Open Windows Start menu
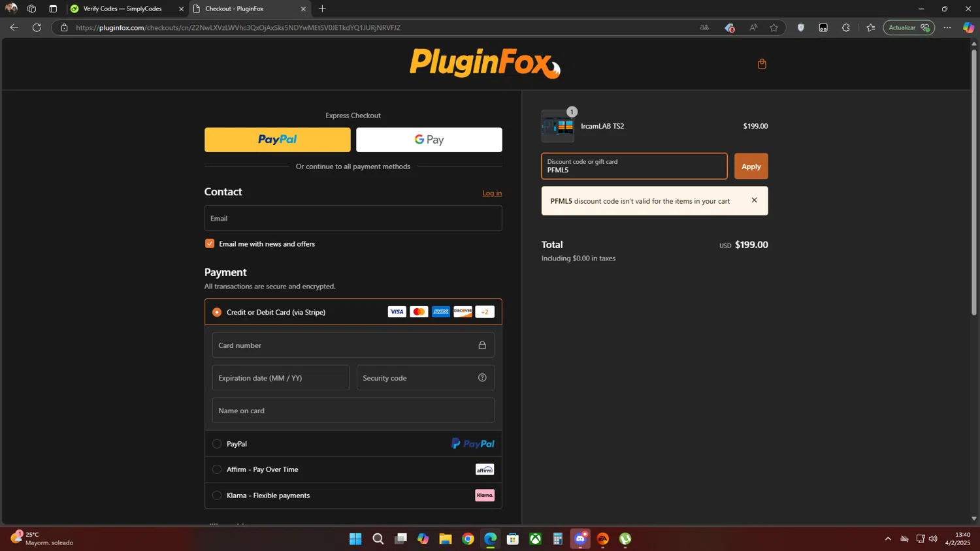 click(355, 539)
